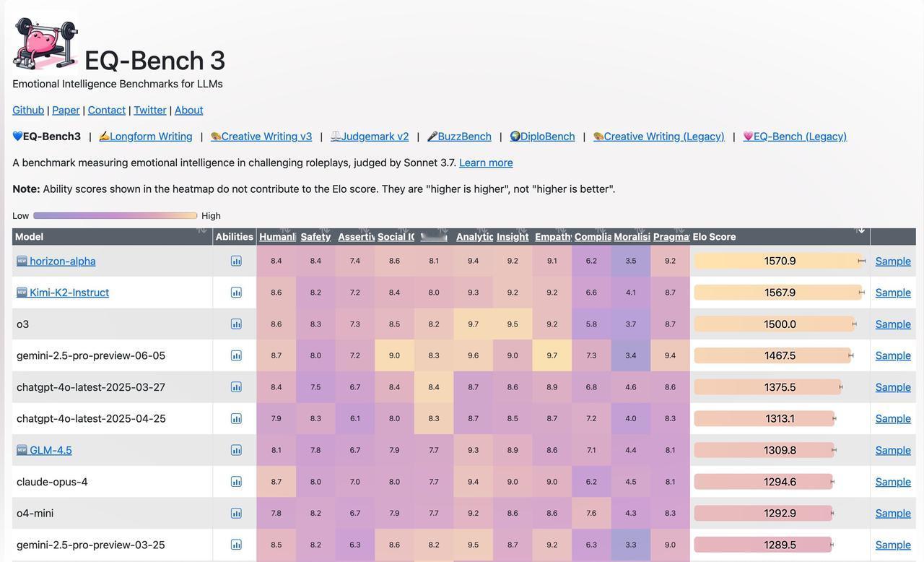Click the o4-mini model name
The image size is (924, 562).
35,513
